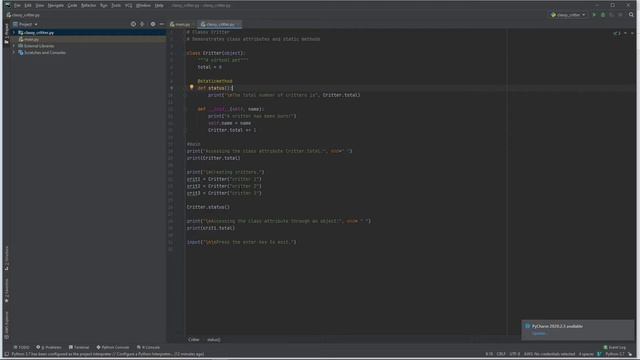Screen dimensions: 640x360
Task: Toggle the Project tool window side tab
Action: [x=6, y=33]
